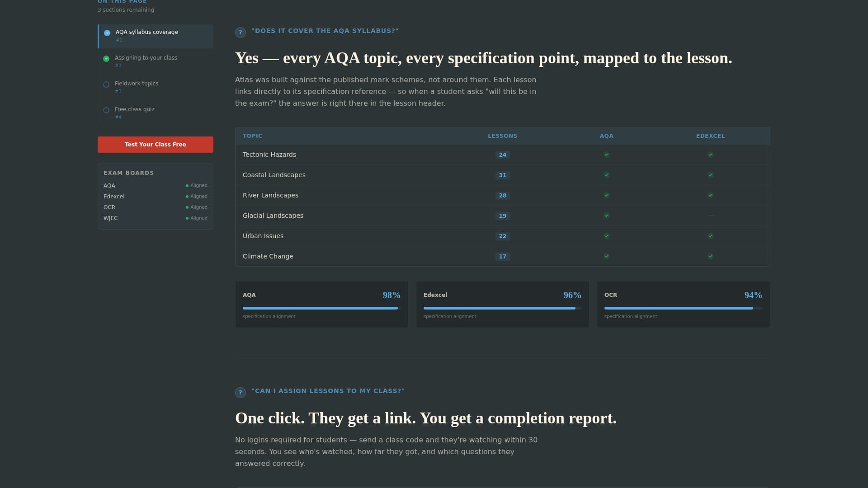Click the AQA checkmark for Climate Change

[607, 256]
